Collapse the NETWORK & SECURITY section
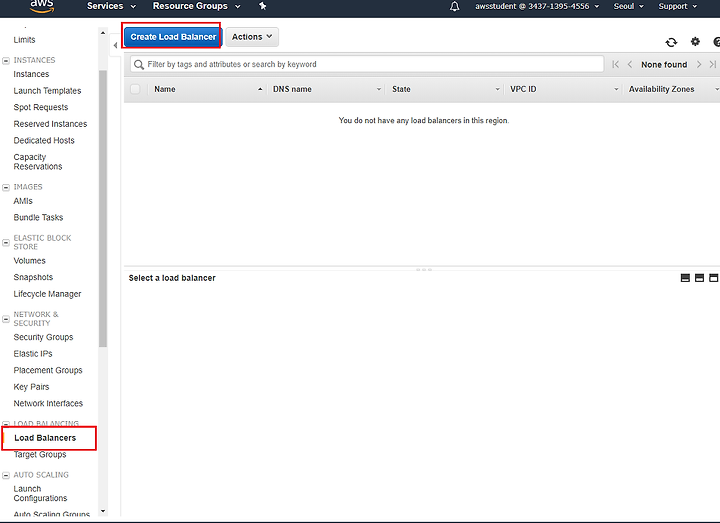The height and width of the screenshot is (523, 720). click(x=6, y=319)
